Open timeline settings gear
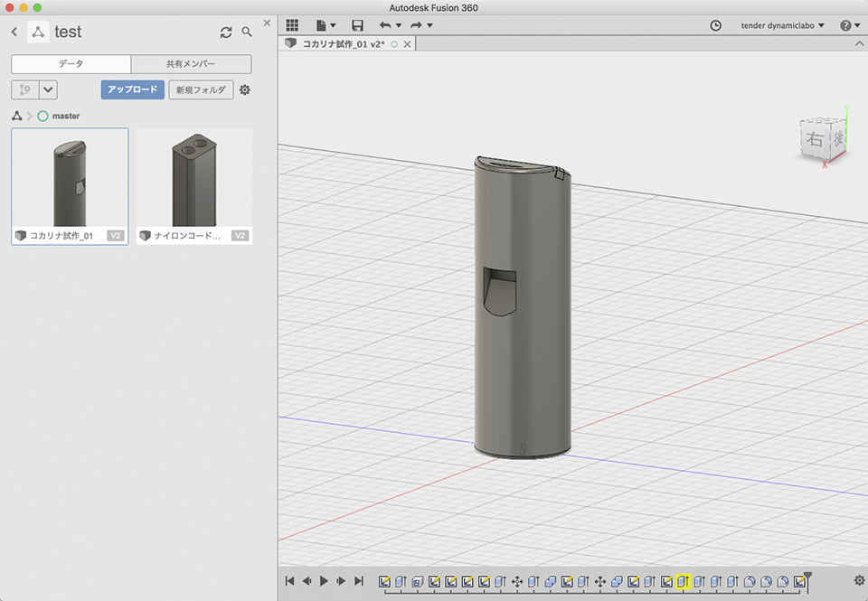The height and width of the screenshot is (601, 868). pos(859,580)
